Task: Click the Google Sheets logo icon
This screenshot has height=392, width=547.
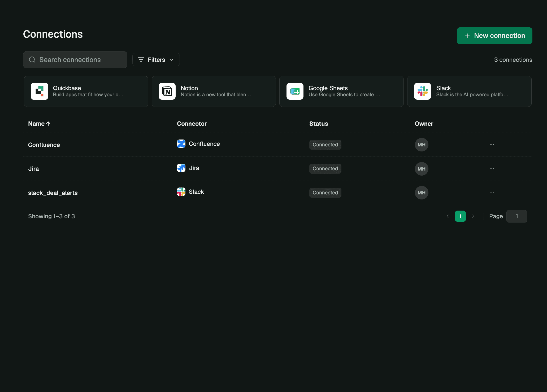Action: 295,91
